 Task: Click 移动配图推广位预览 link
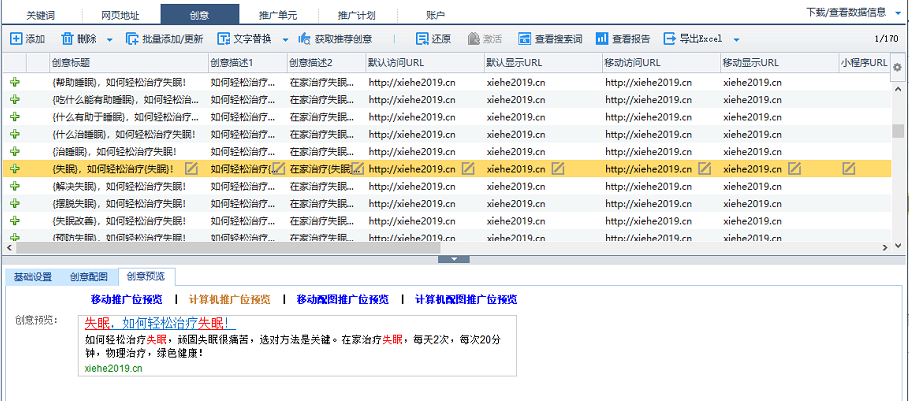(343, 300)
